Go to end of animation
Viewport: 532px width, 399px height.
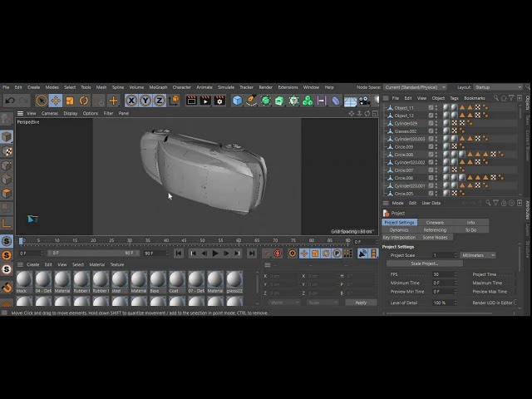[x=252, y=254]
